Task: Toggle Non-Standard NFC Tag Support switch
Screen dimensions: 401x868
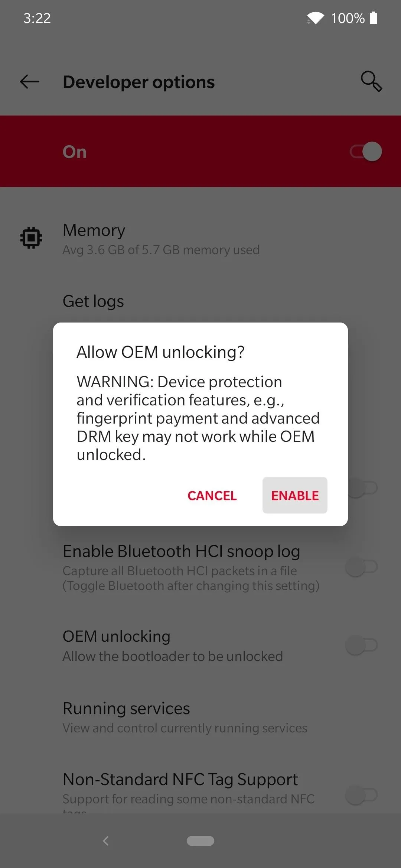Action: click(362, 795)
